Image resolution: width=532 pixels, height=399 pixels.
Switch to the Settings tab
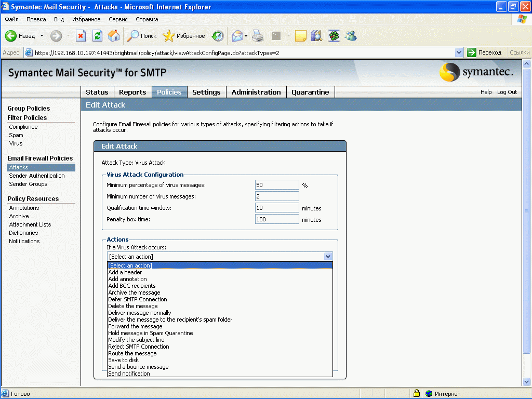click(206, 92)
